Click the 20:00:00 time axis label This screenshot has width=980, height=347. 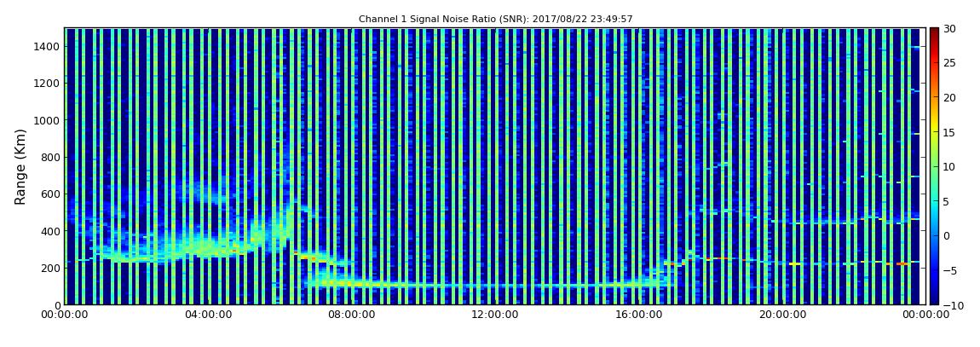coord(782,315)
